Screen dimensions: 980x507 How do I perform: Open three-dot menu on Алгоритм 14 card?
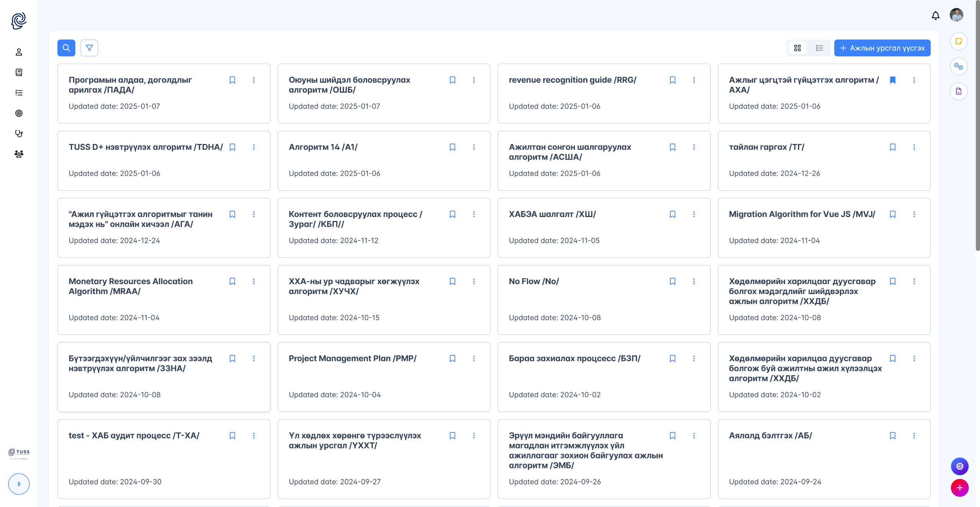[474, 147]
